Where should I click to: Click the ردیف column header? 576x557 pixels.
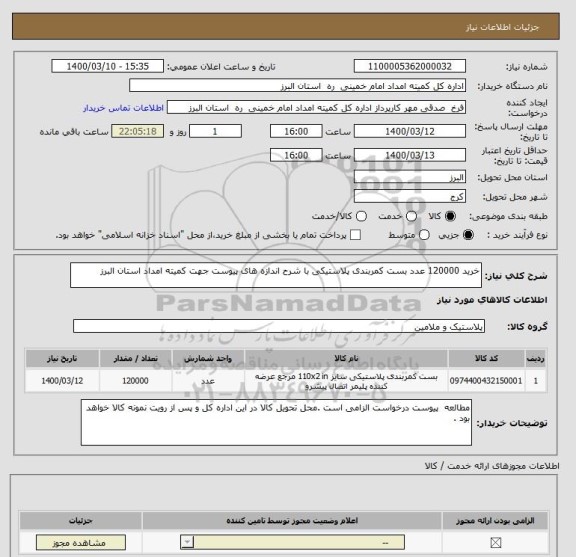click(536, 359)
